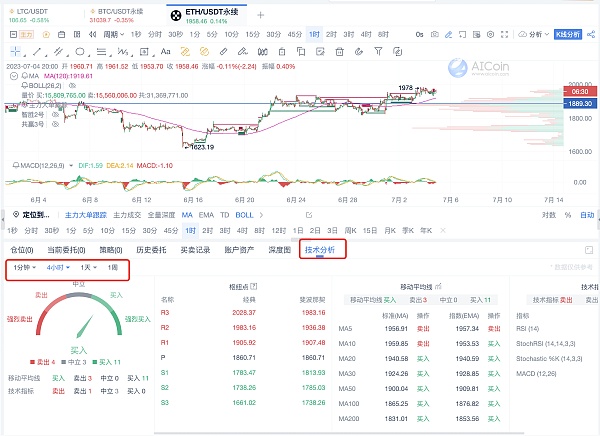Select the ellipse shape drawing tool
The height and width of the screenshot is (436, 600).
coord(80,51)
